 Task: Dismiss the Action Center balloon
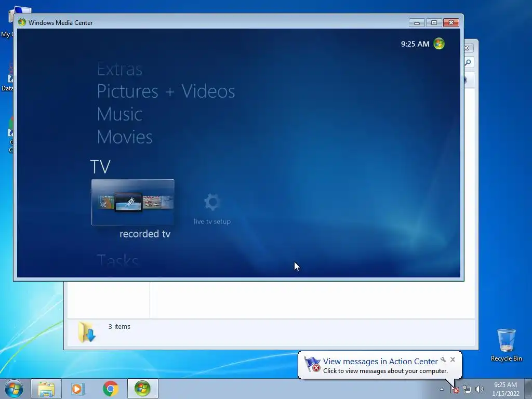(453, 360)
